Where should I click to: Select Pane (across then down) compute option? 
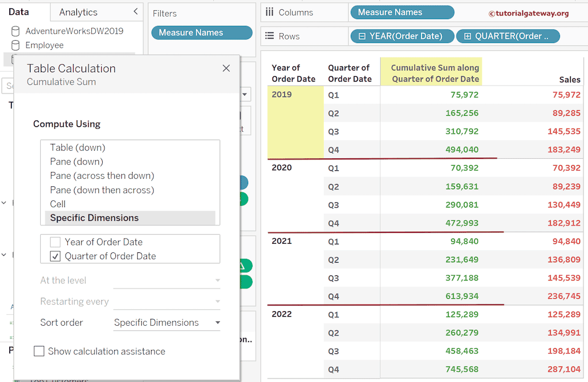[x=102, y=176]
